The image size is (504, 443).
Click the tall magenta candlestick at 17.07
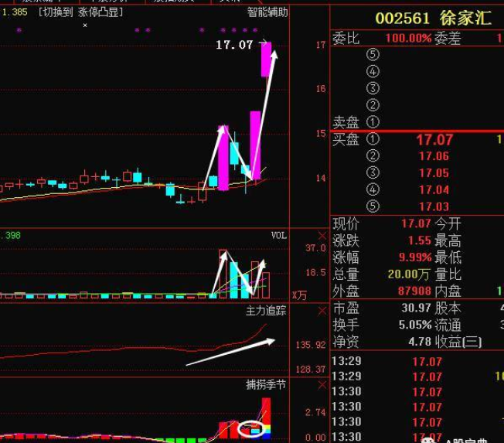[x=266, y=60]
